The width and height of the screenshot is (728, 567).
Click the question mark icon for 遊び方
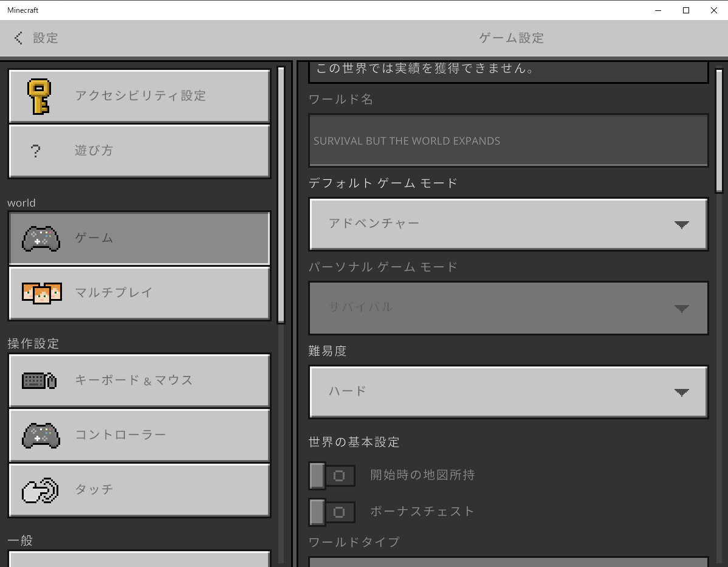point(36,151)
